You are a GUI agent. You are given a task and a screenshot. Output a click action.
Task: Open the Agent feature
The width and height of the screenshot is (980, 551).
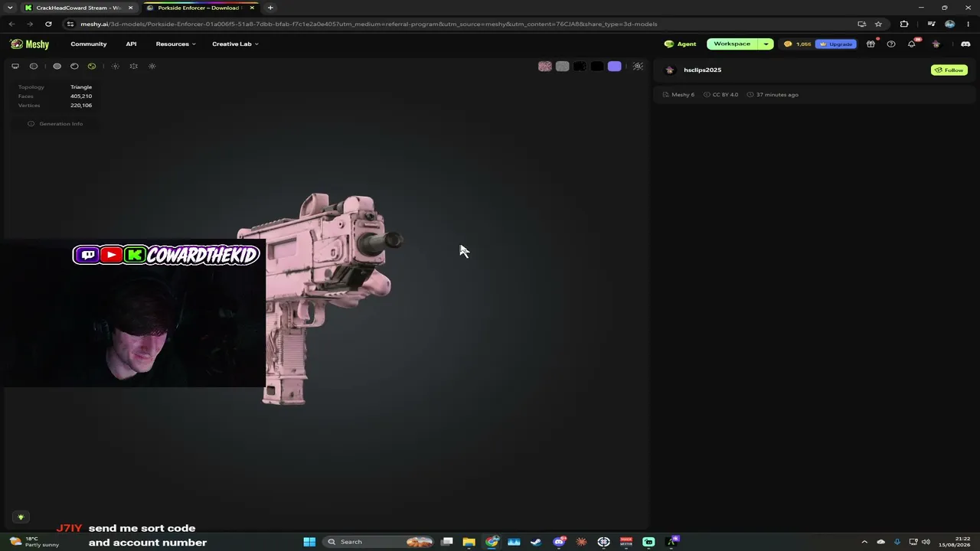click(681, 44)
